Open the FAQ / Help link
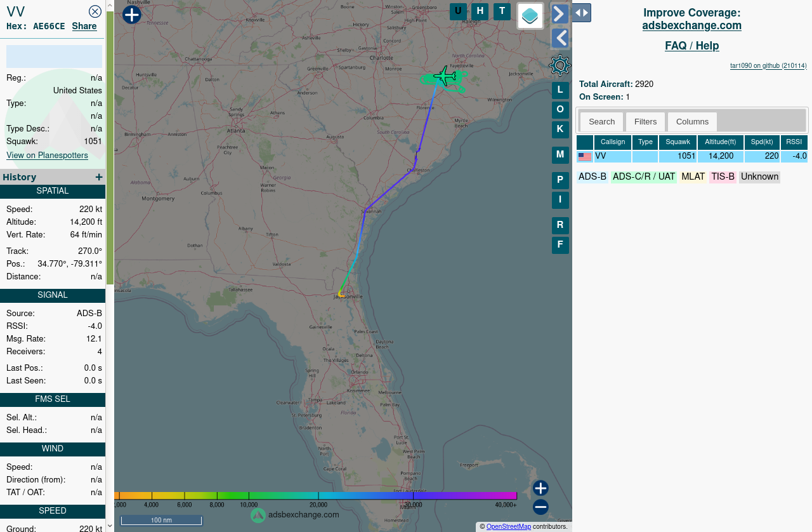This screenshot has width=812, height=532. [x=691, y=46]
